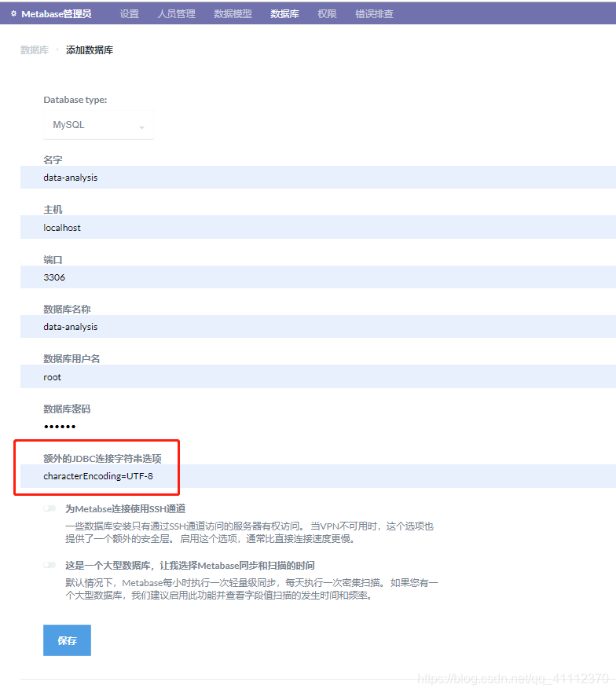The height and width of the screenshot is (693, 616).
Task: Focus the 数据库密码 password field
Action: [x=318, y=427]
